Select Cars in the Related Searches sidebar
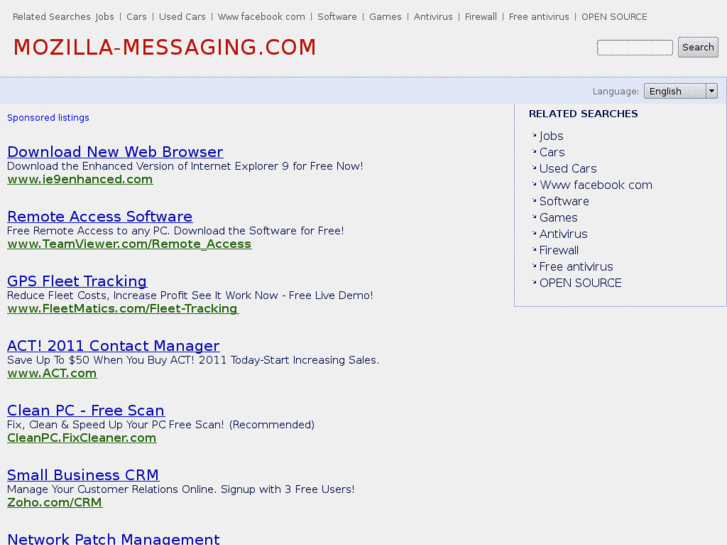The height and width of the screenshot is (545, 727). [552, 152]
